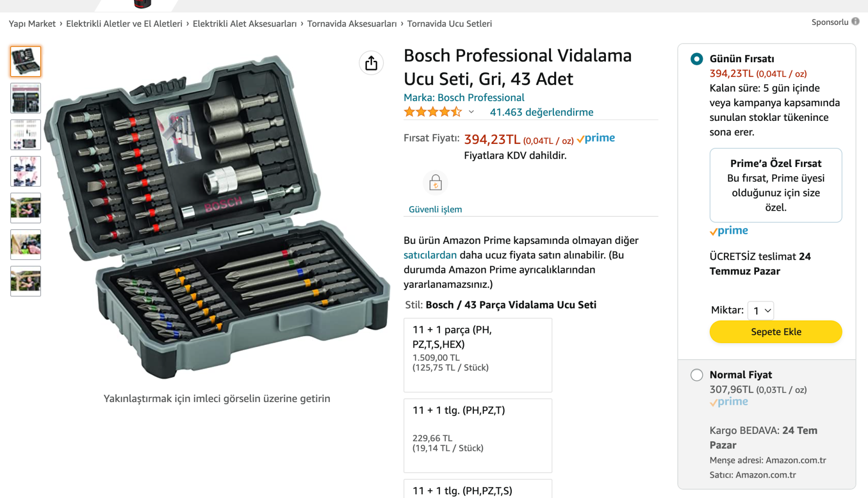Click the share icon above product image
Screen dimensions: 868x498
[x=371, y=63]
